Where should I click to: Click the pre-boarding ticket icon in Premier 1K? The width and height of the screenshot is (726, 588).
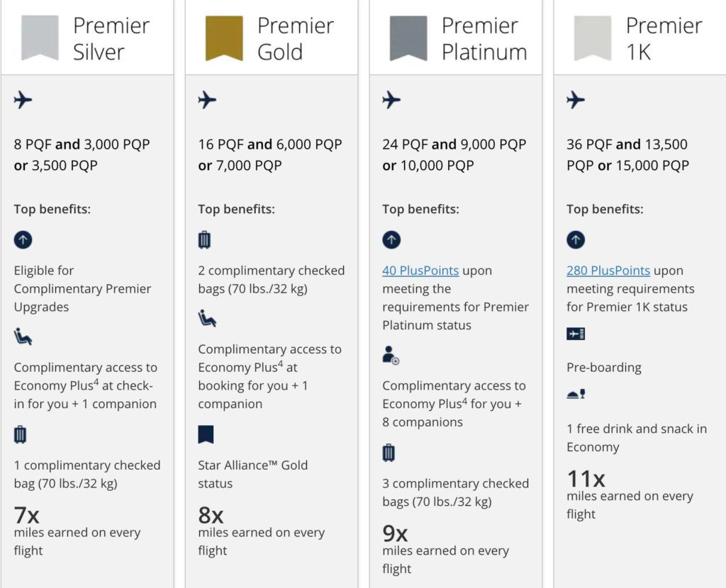576,334
